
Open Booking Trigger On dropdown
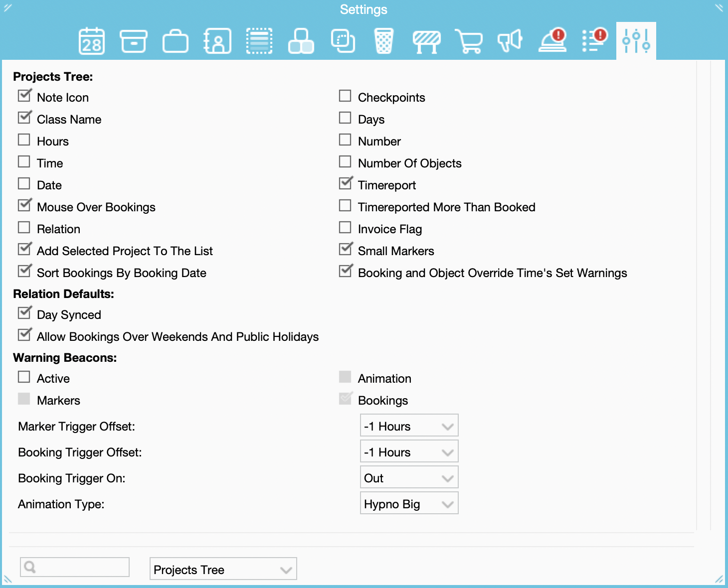(x=409, y=477)
